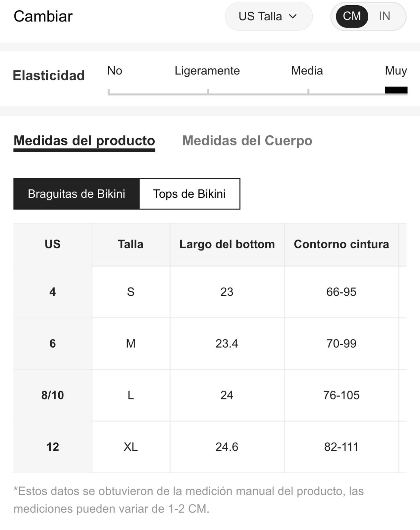Click the Media elasticity label
Screen dimensions: 420x530
tap(307, 71)
